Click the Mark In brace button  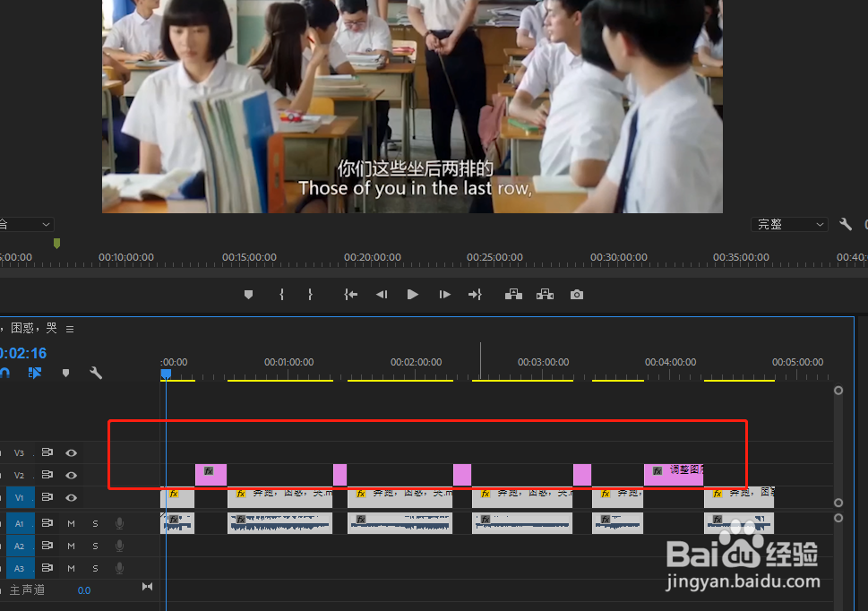coord(282,295)
